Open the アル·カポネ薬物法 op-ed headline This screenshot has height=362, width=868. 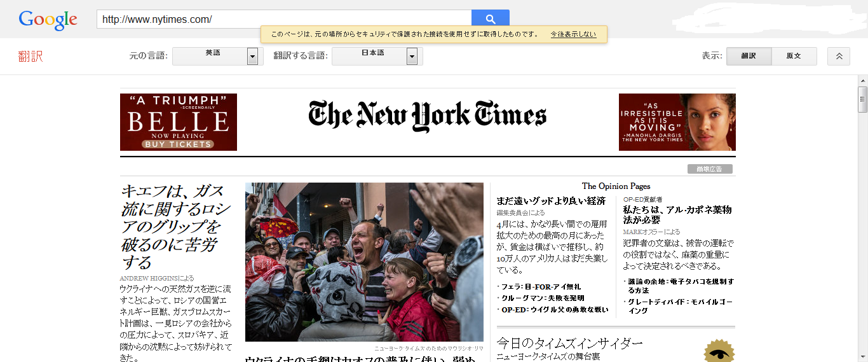(677, 214)
